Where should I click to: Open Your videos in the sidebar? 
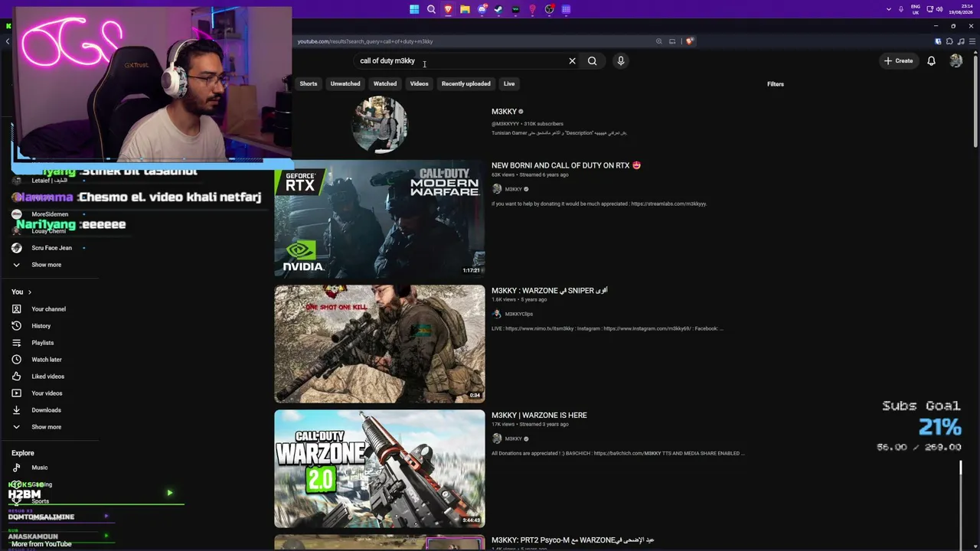(47, 393)
